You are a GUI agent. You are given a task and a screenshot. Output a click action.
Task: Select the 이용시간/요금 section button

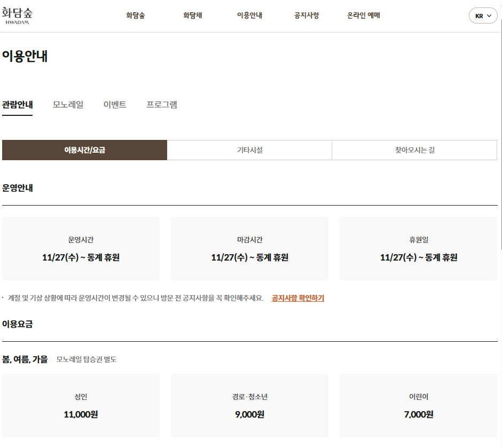tap(84, 150)
